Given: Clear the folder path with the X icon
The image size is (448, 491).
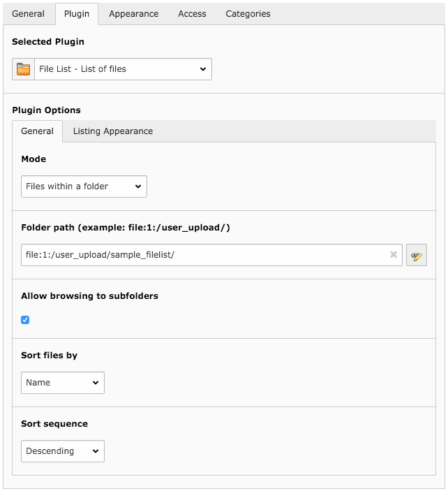Looking at the screenshot, I should (x=394, y=255).
